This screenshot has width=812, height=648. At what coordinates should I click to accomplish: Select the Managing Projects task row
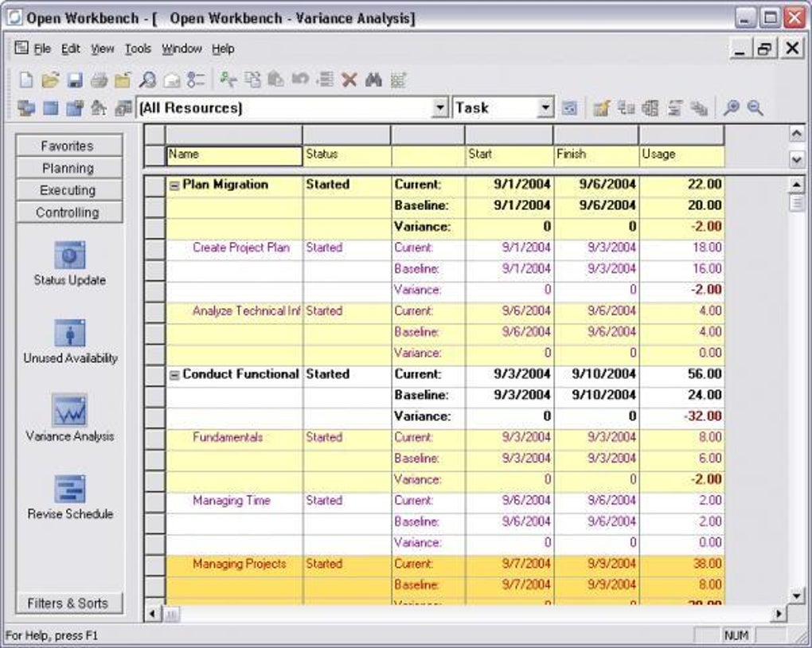tap(445, 564)
